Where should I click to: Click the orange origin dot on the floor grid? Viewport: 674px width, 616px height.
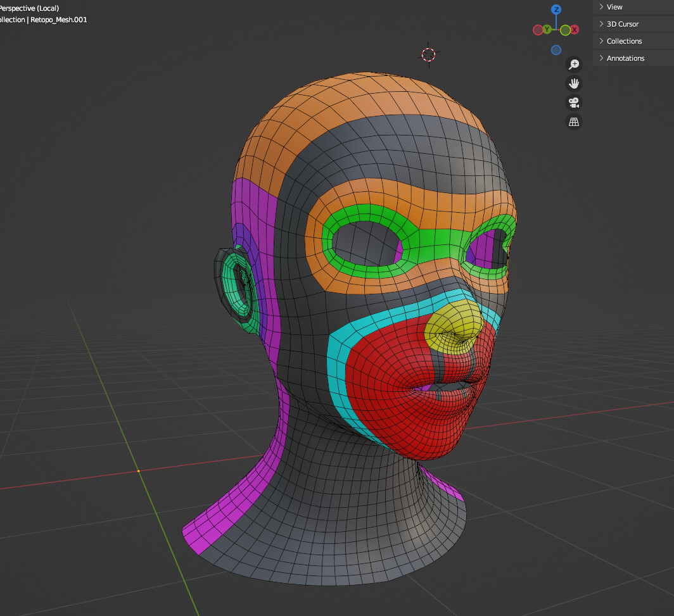click(138, 471)
